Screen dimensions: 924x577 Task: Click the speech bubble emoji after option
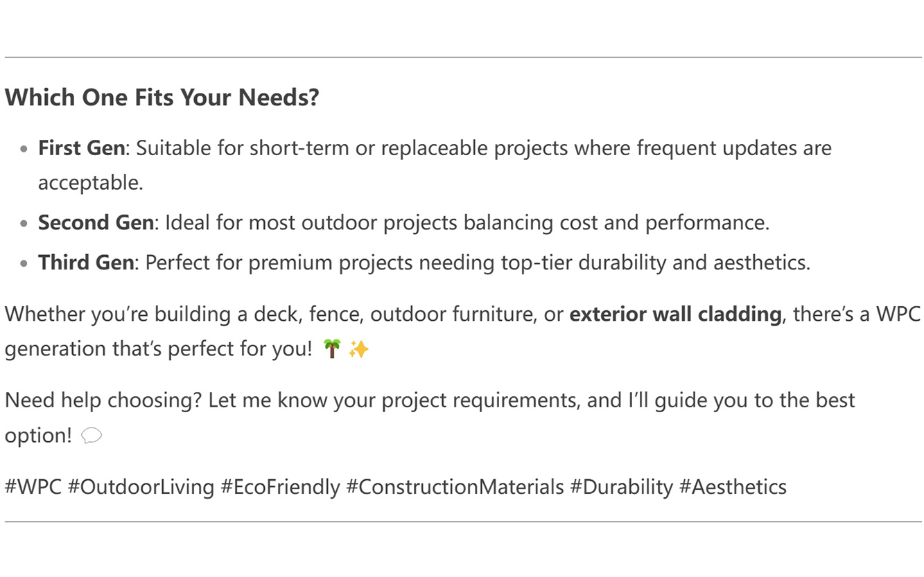(91, 436)
